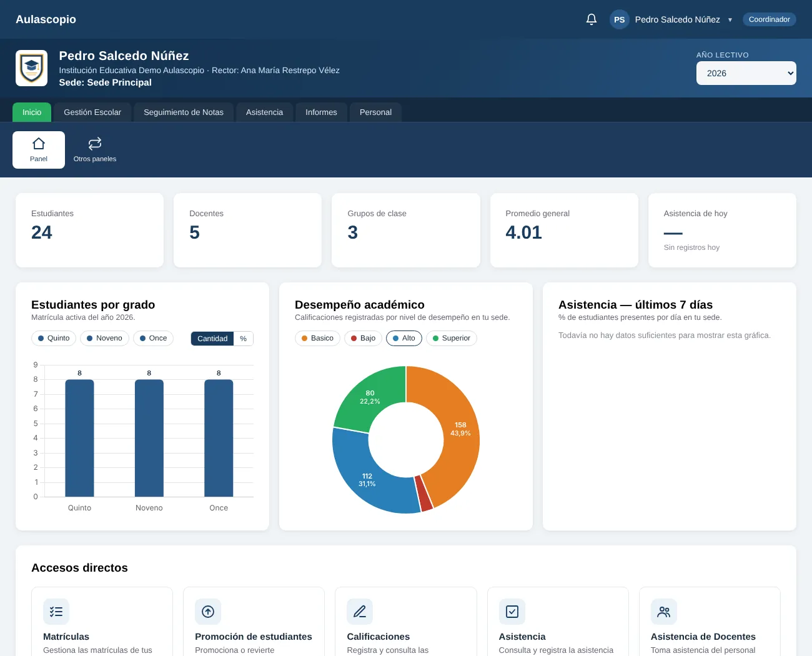Open notifications bell icon
This screenshot has height=656, width=812.
click(x=592, y=19)
